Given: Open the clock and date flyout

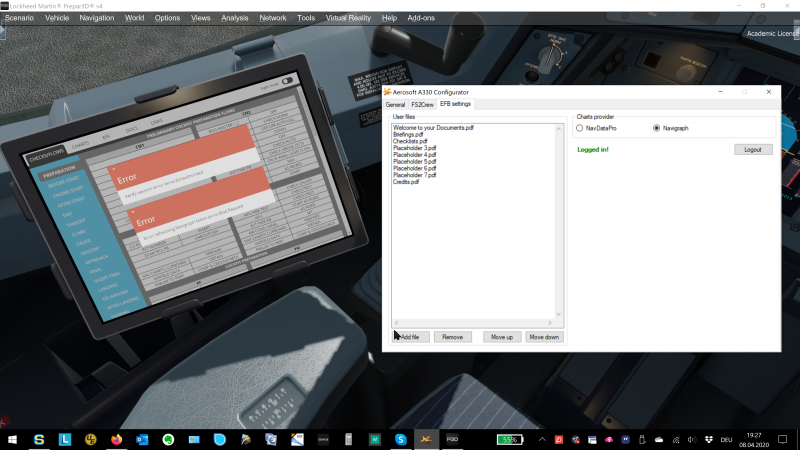Looking at the screenshot, I should 754,440.
